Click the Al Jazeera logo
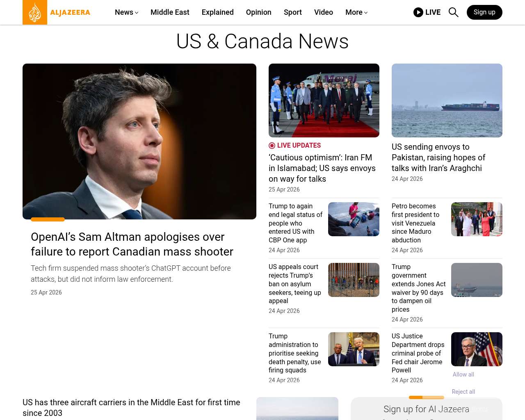Viewport: 525px width, 420px height. [x=57, y=12]
